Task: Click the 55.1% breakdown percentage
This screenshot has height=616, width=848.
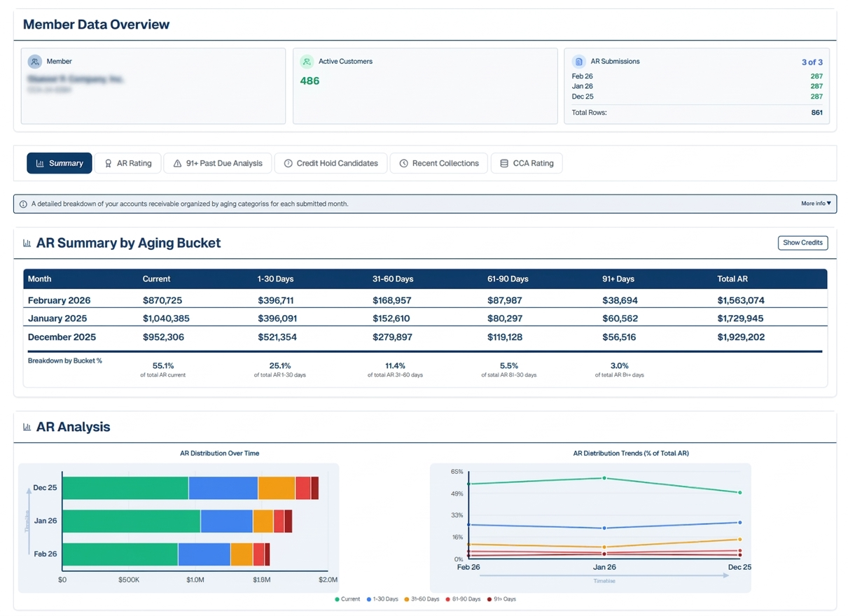Action: point(163,365)
